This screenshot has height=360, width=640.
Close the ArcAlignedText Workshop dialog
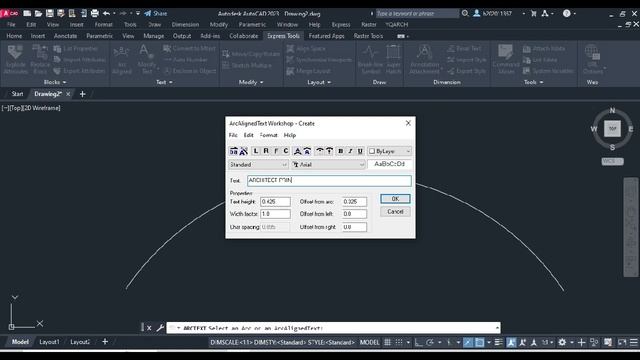click(408, 123)
